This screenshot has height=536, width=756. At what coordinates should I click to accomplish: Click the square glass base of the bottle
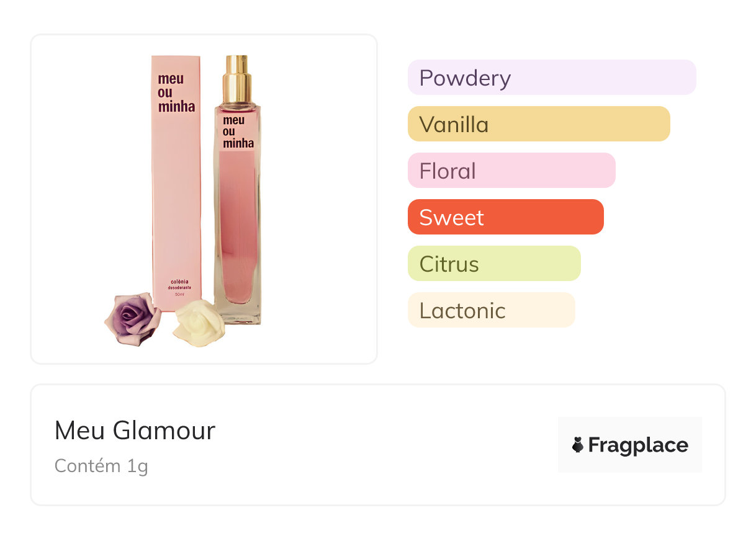tap(238, 313)
